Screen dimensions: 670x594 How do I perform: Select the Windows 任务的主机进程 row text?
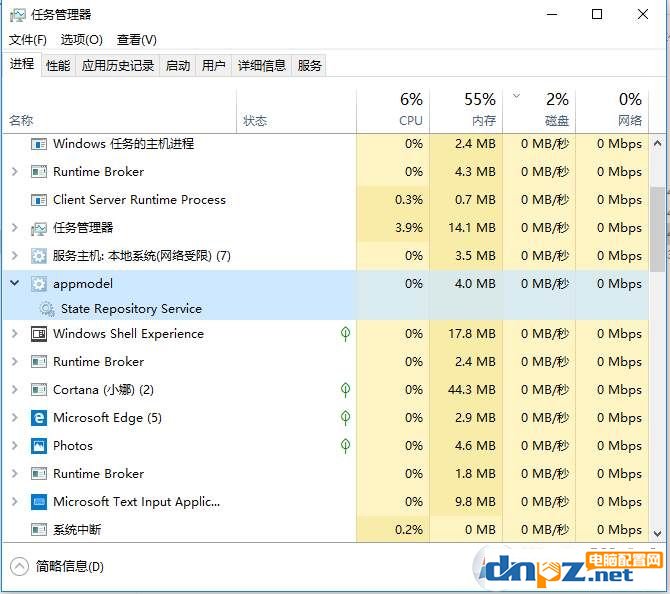click(123, 144)
